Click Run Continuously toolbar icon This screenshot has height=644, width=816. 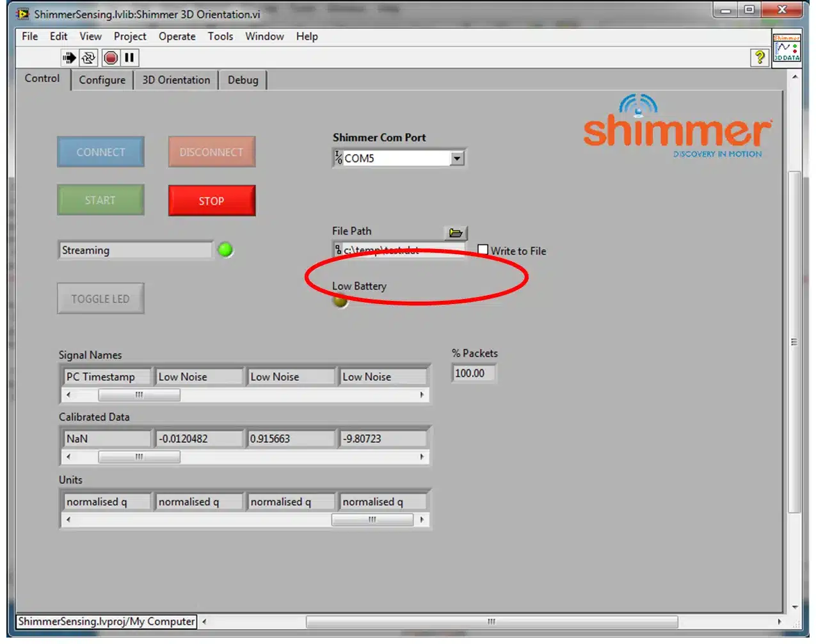(x=88, y=58)
